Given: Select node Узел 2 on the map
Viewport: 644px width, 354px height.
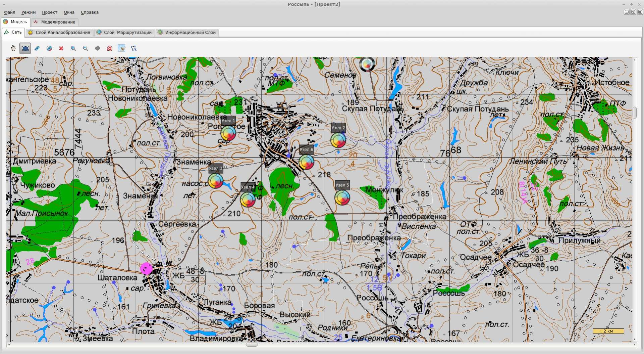Looking at the screenshot, I should click(x=338, y=140).
